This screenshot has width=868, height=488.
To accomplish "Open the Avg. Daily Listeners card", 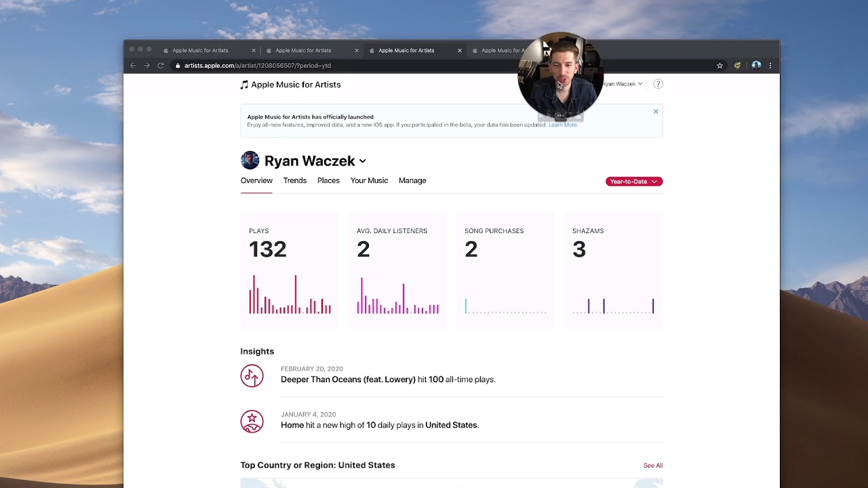I will pos(397,270).
